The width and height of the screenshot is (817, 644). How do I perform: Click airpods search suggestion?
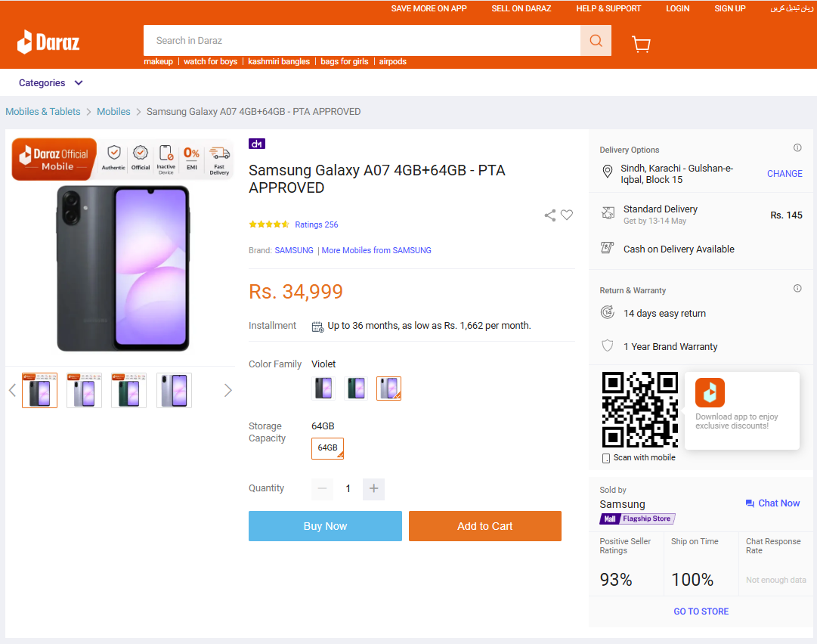pos(393,61)
